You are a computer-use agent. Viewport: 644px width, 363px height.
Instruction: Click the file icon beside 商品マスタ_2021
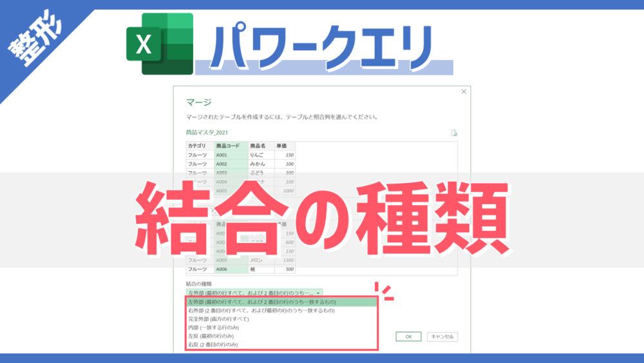tap(454, 133)
